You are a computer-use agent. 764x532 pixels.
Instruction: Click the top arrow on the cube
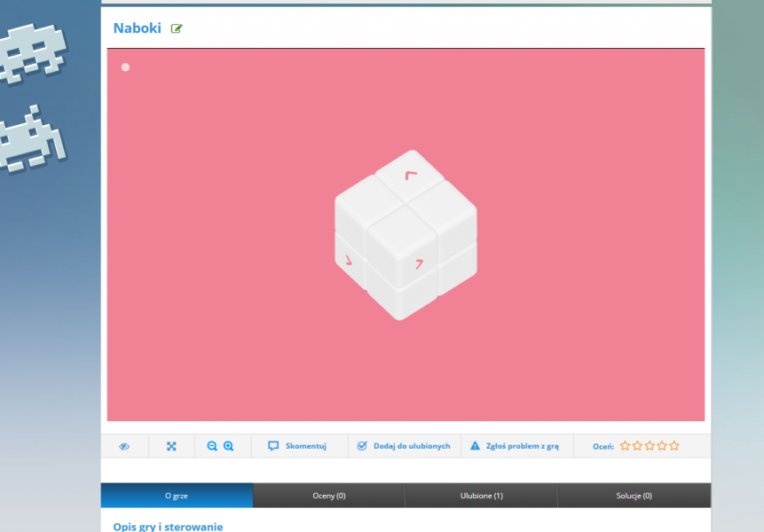coord(410,175)
